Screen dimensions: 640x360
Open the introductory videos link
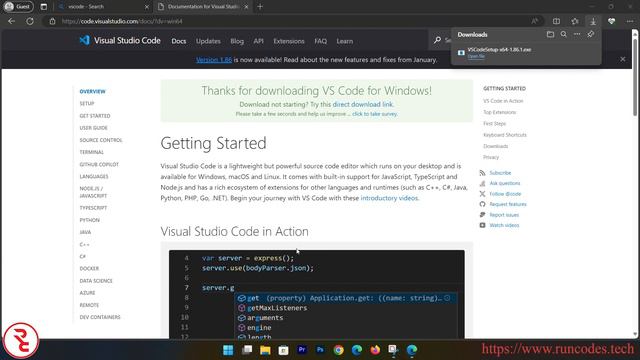click(389, 198)
